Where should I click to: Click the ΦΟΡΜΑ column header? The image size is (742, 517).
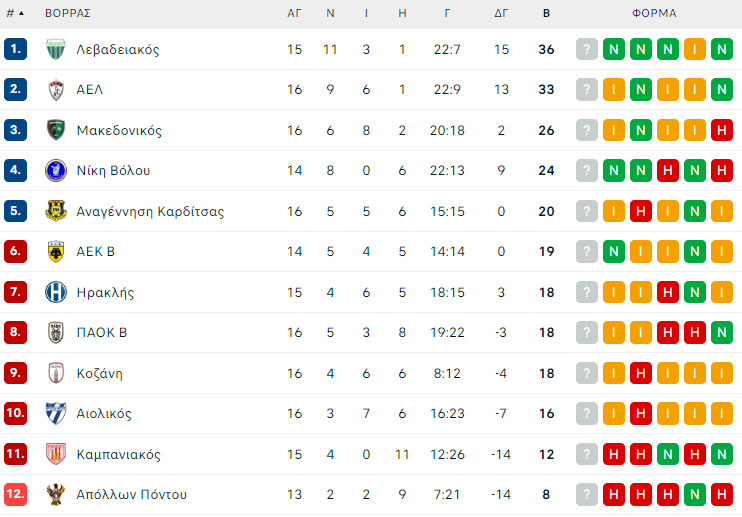tap(654, 14)
